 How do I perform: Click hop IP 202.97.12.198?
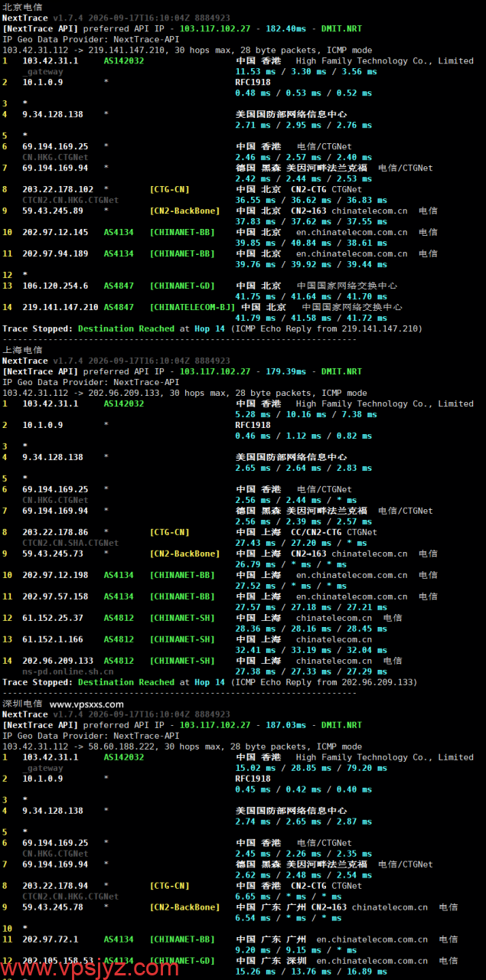(55, 575)
